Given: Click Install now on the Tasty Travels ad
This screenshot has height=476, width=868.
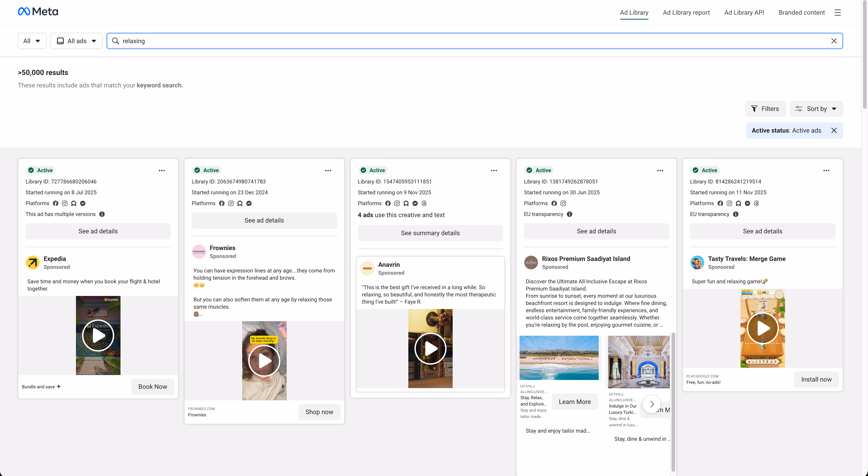Looking at the screenshot, I should 816,379.
